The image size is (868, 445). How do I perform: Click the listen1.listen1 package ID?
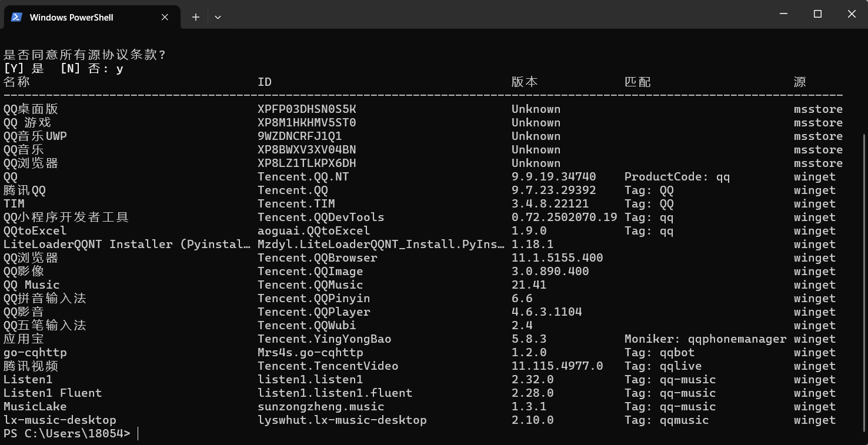coord(311,379)
